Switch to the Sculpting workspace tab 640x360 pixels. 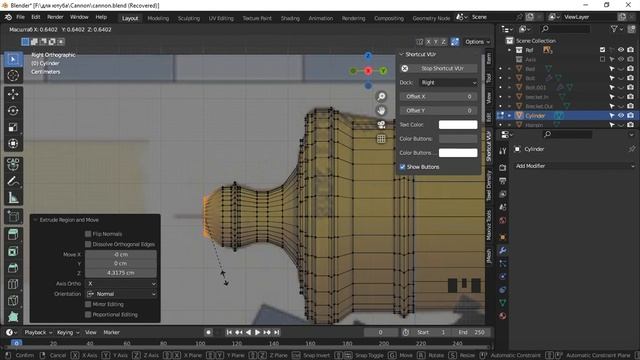tap(189, 18)
